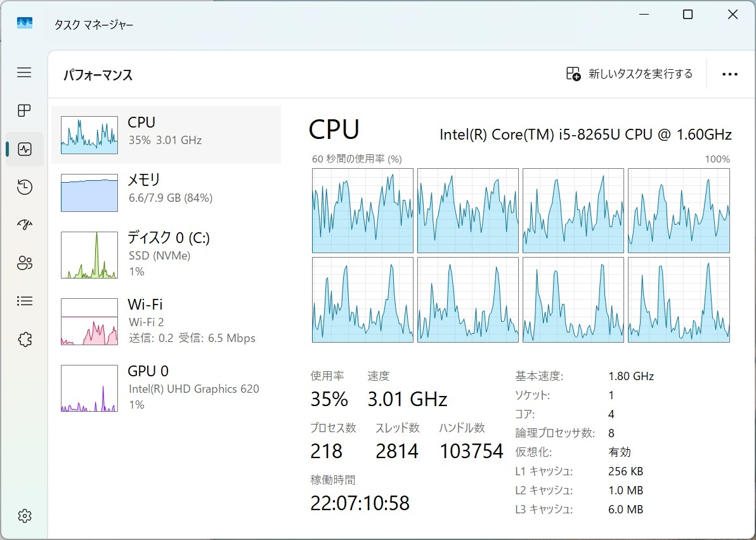Image resolution: width=756 pixels, height=540 pixels.
Task: Select the メモリ performance item
Action: [x=166, y=192]
